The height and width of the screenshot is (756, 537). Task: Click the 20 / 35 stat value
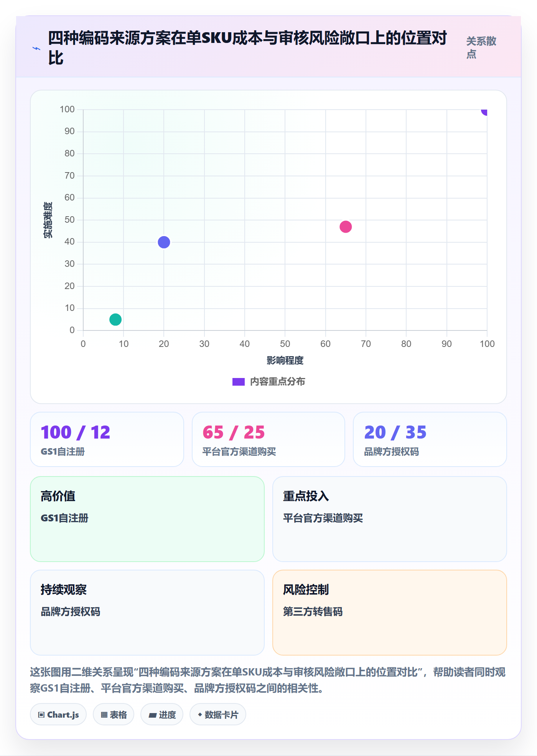click(x=395, y=432)
